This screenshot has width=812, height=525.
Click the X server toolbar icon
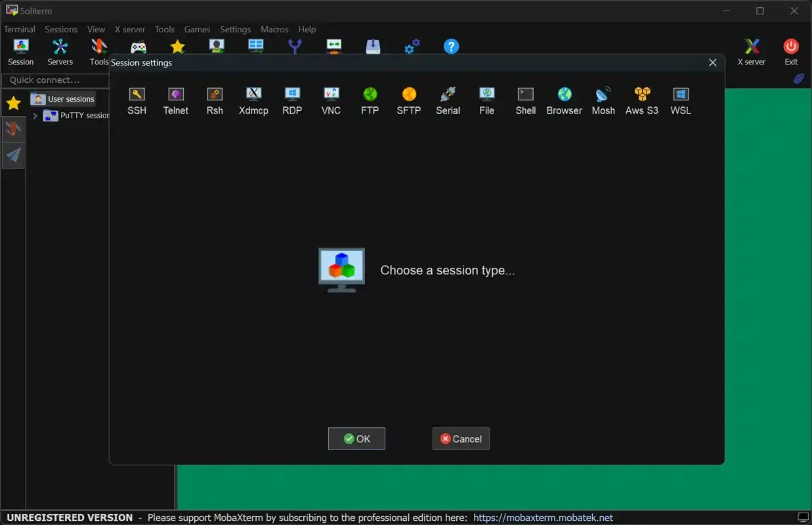point(752,52)
